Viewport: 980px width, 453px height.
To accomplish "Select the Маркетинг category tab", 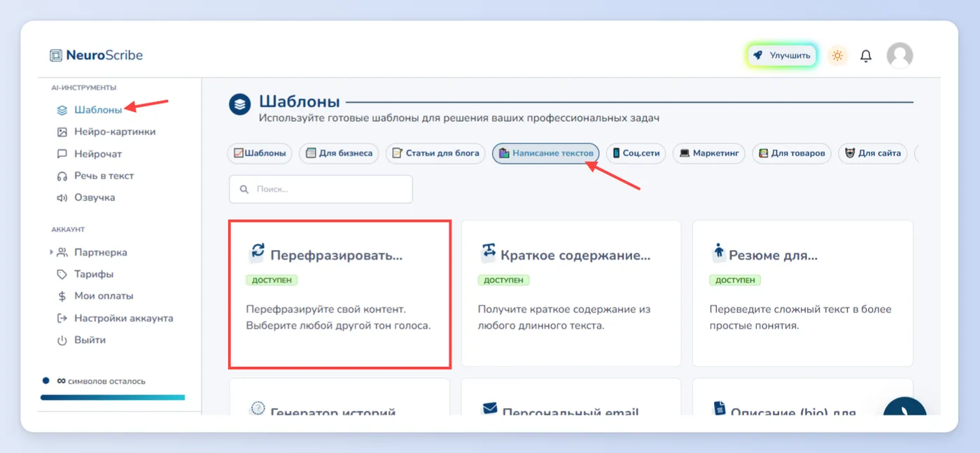I will (709, 153).
